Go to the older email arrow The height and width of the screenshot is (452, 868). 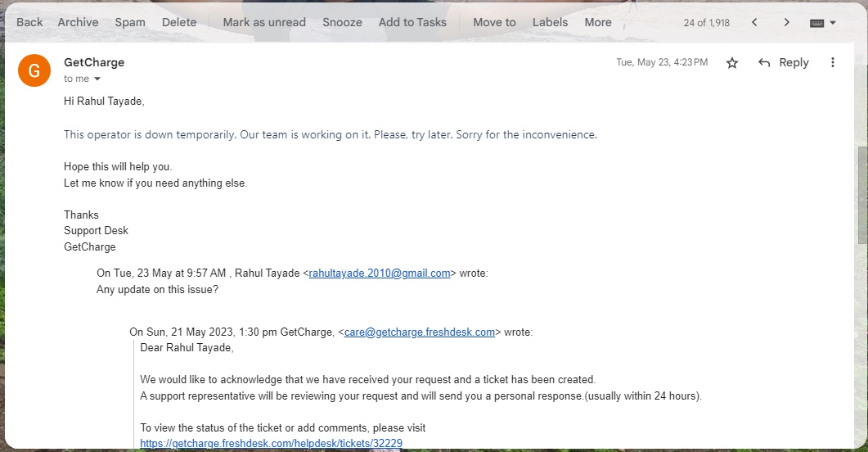coord(786,22)
